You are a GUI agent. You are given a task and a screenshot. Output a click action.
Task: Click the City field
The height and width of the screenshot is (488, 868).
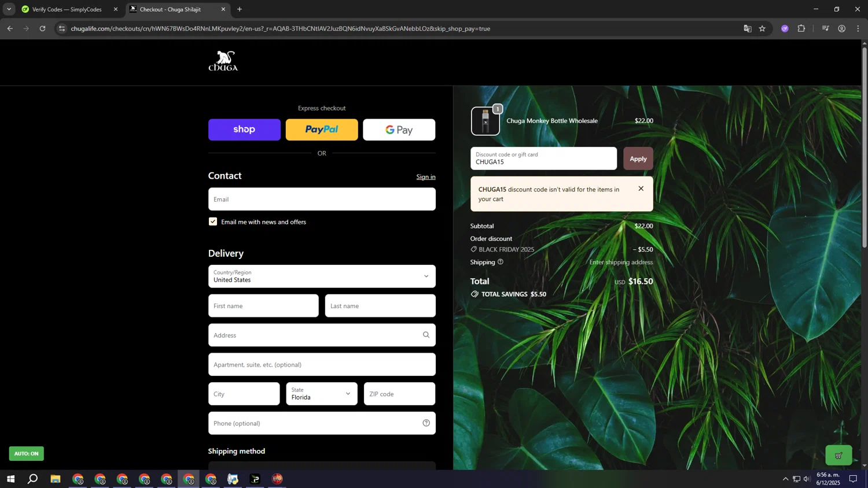point(244,394)
